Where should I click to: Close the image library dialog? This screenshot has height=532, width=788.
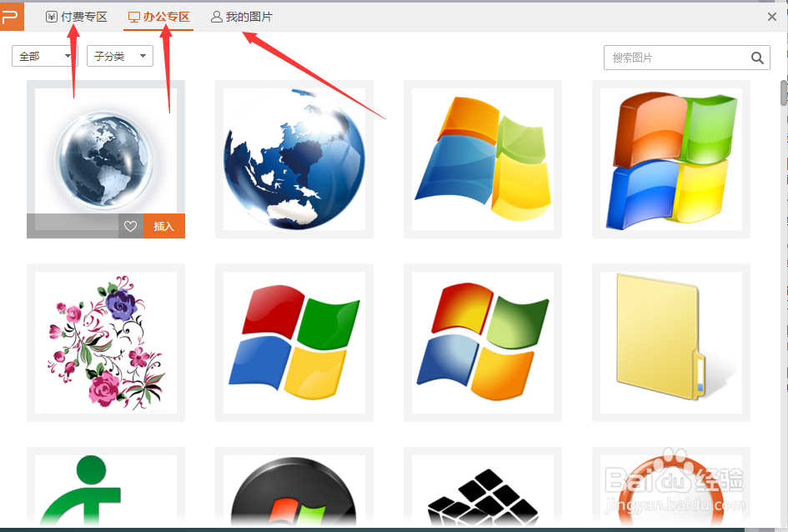[772, 17]
